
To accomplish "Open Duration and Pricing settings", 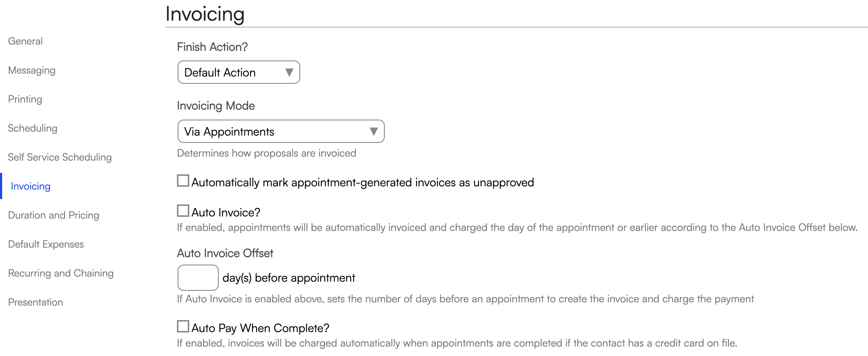I will tap(54, 215).
